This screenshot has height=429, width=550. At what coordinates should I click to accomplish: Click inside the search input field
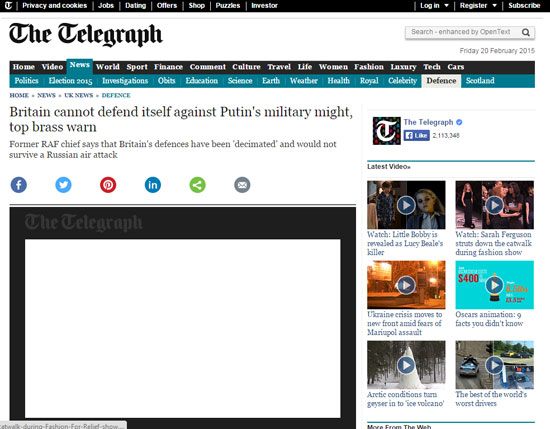[x=461, y=32]
